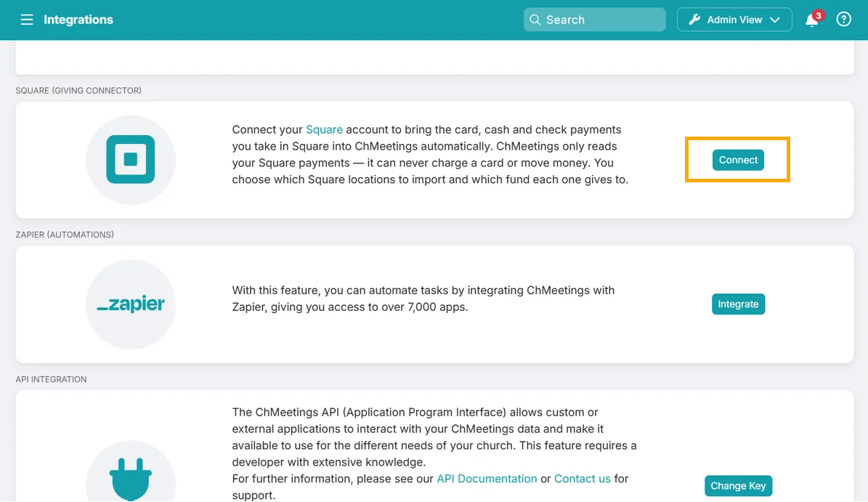Connect the Square giving account
Viewport: 868px width, 502px height.
[738, 160]
